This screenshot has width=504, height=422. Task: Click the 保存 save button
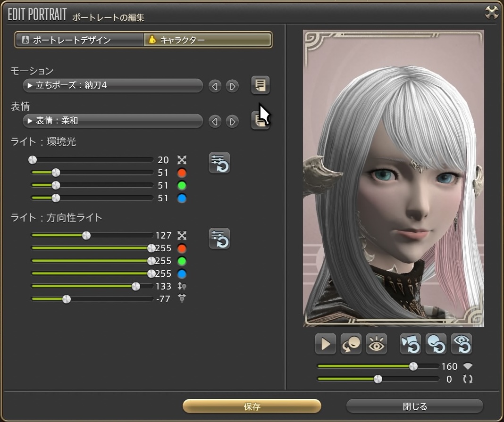[x=252, y=406]
